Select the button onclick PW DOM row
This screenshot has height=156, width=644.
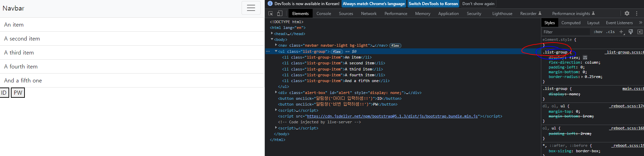pos(337,104)
